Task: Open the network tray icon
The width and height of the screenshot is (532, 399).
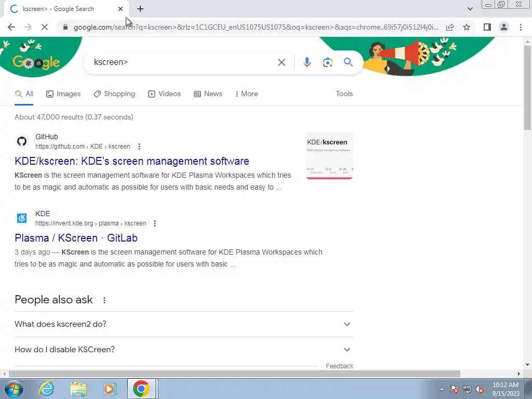Action: pos(467,389)
